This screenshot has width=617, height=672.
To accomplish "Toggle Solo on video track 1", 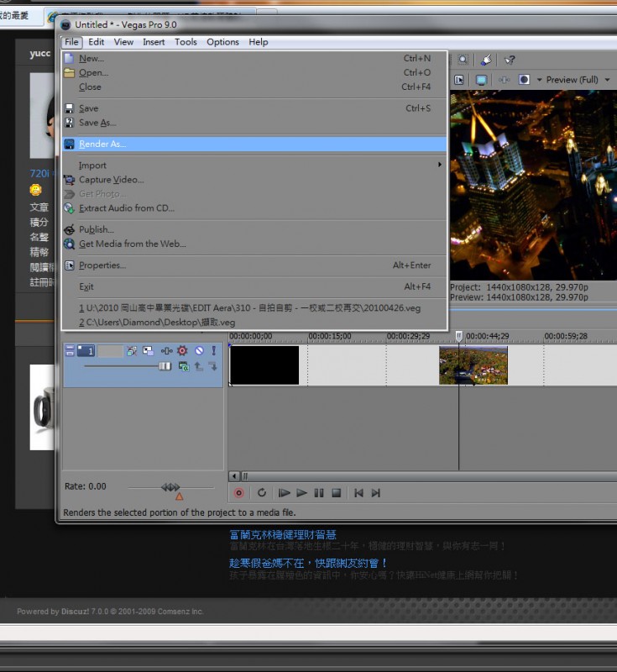I will click(213, 350).
